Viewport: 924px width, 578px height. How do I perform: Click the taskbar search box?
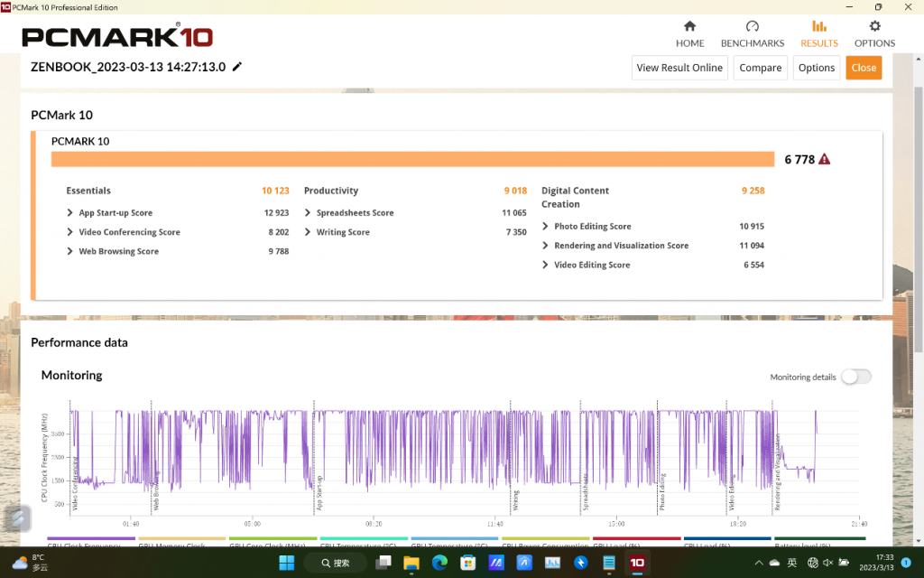coord(336,563)
